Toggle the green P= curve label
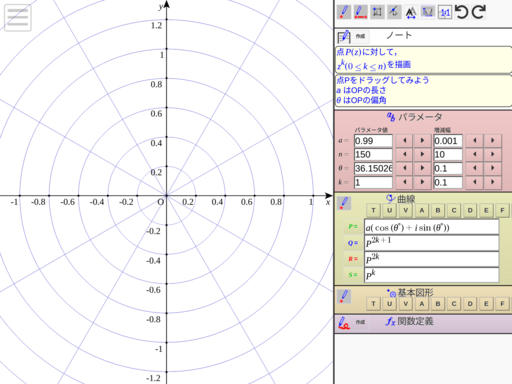The height and width of the screenshot is (384, 512). (353, 227)
